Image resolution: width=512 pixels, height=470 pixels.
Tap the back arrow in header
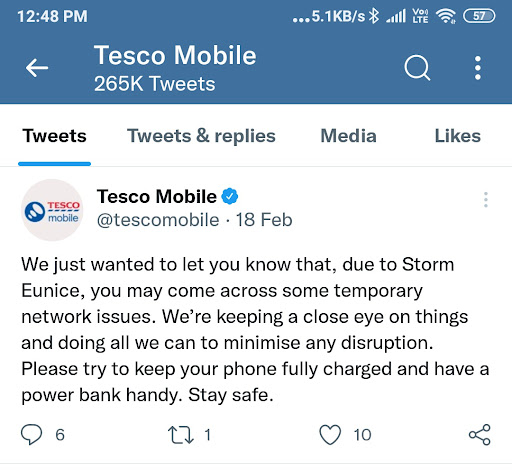pos(37,68)
